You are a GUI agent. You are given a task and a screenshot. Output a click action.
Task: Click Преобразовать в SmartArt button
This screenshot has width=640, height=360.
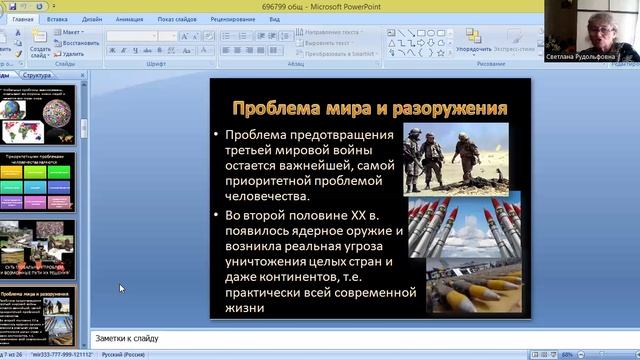tap(336, 54)
